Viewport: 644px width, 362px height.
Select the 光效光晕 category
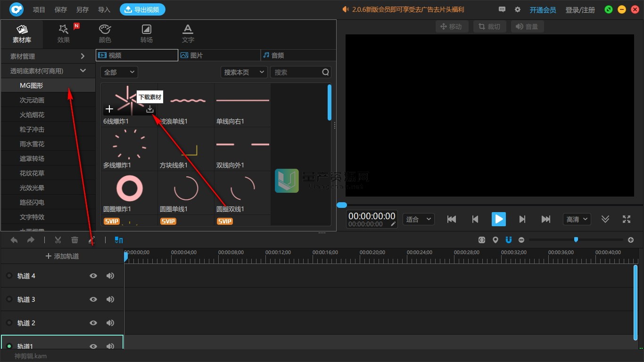pos(48,188)
